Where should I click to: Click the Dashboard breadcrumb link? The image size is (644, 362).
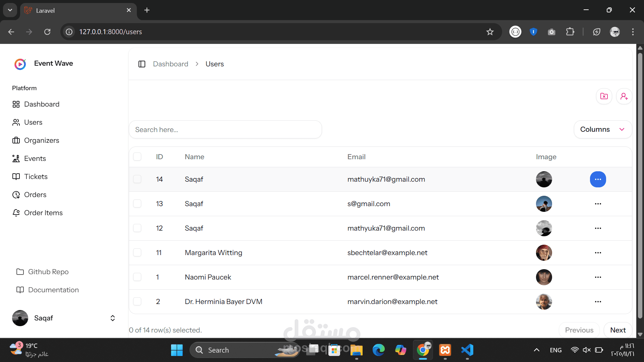point(170,64)
